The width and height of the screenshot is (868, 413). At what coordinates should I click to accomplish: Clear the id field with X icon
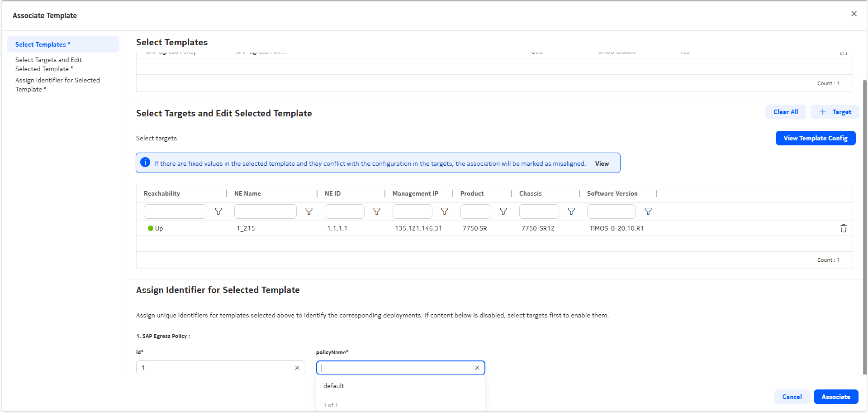[x=297, y=368]
